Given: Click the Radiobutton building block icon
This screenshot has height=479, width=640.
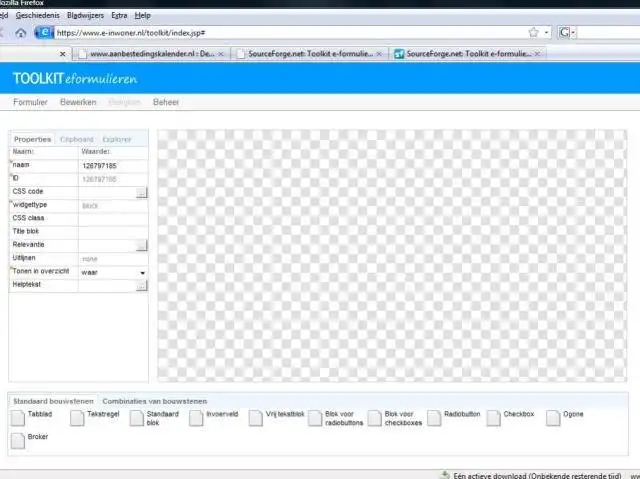Looking at the screenshot, I should click(434, 418).
